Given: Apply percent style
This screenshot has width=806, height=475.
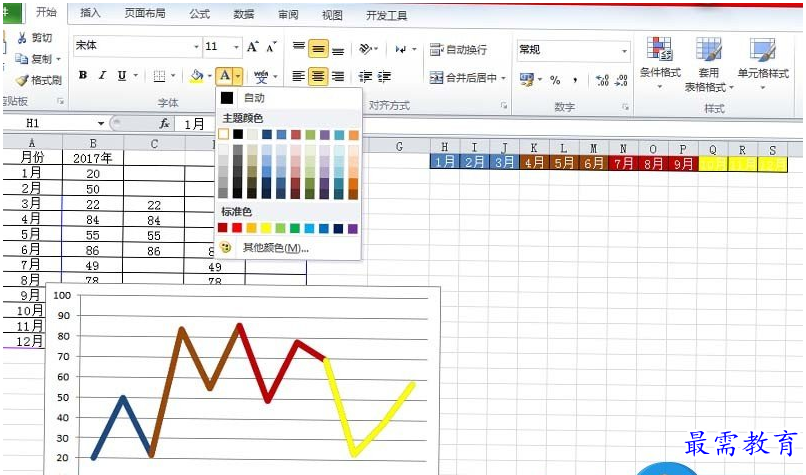Looking at the screenshot, I should click(555, 80).
